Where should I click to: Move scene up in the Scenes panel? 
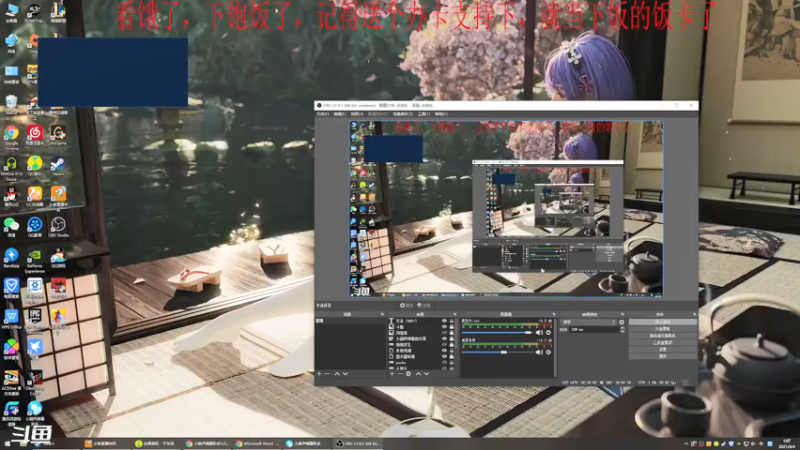[337, 374]
